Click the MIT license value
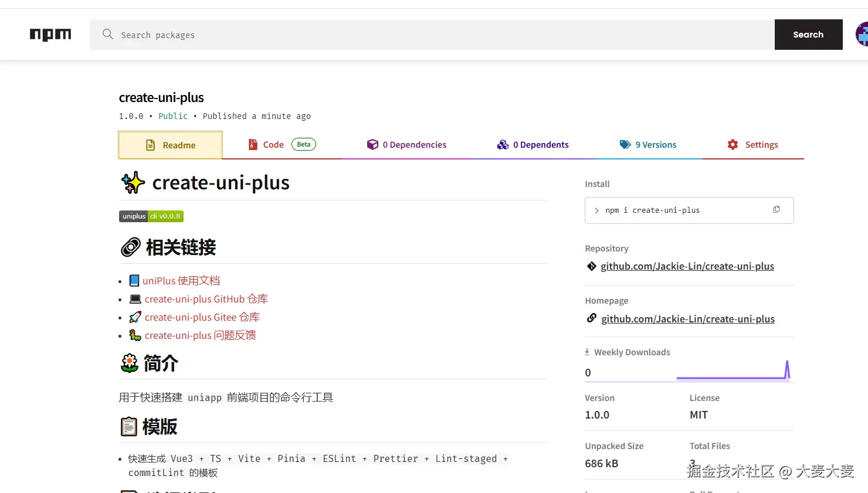The height and width of the screenshot is (493, 868). pyautogui.click(x=699, y=415)
